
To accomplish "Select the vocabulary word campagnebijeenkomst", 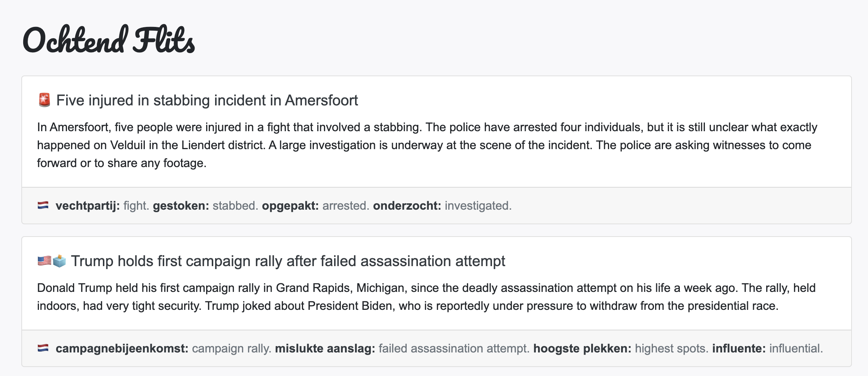I will [122, 348].
